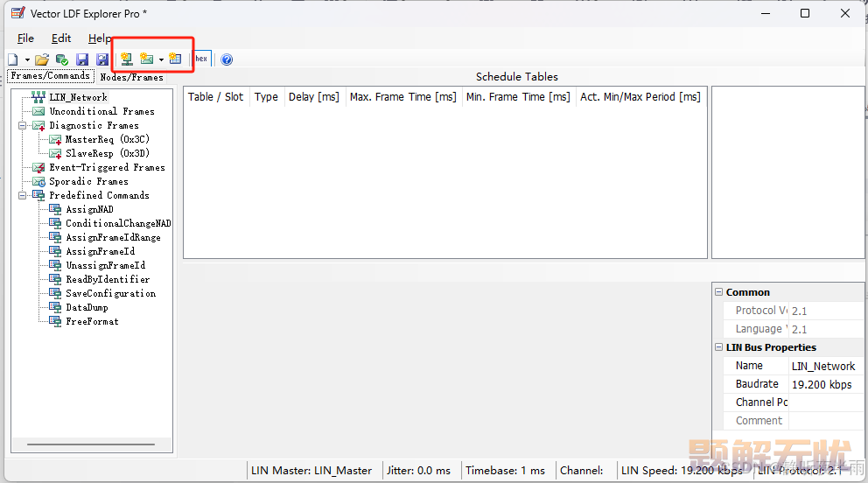Image resolution: width=868 pixels, height=483 pixels.
Task: Select the ConditionalChangeNAD command
Action: coord(118,223)
